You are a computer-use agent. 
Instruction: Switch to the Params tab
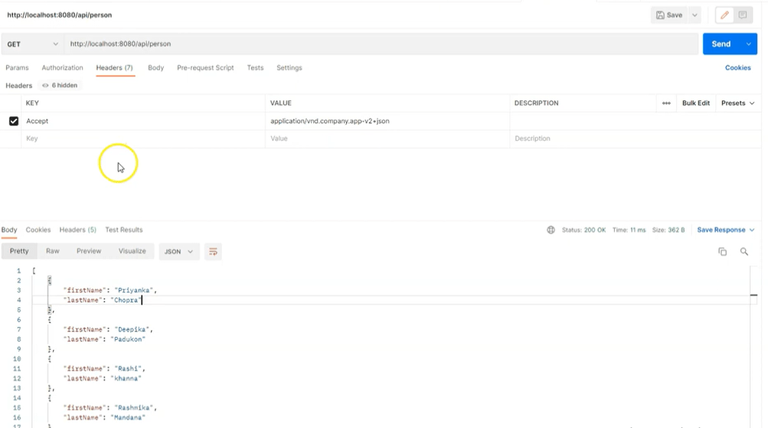click(17, 68)
